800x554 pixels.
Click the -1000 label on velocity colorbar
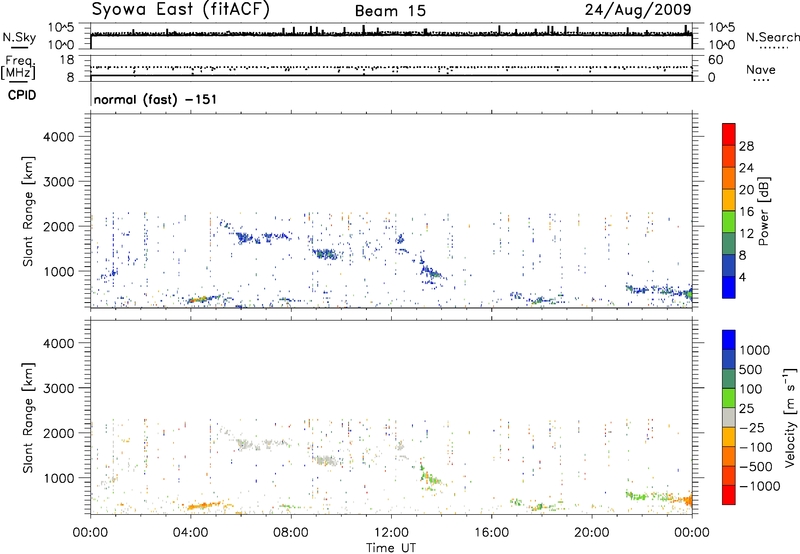pyautogui.click(x=760, y=486)
